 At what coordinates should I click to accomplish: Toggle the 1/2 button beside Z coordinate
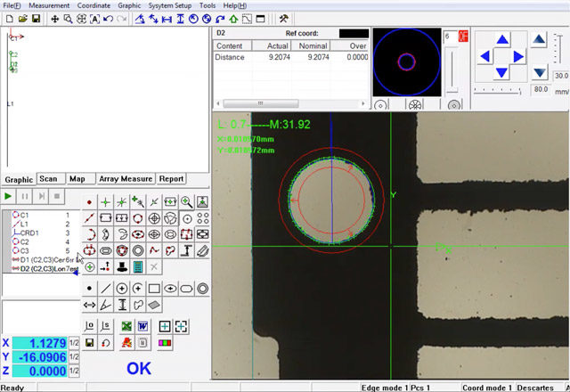tap(74, 372)
